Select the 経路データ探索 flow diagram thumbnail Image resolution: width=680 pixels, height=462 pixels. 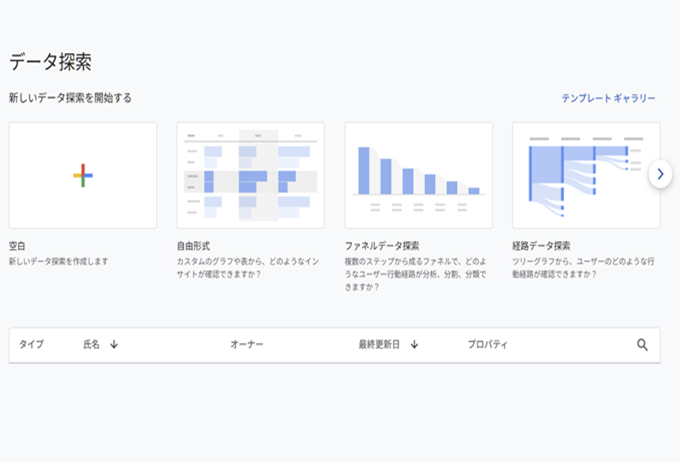585,175
